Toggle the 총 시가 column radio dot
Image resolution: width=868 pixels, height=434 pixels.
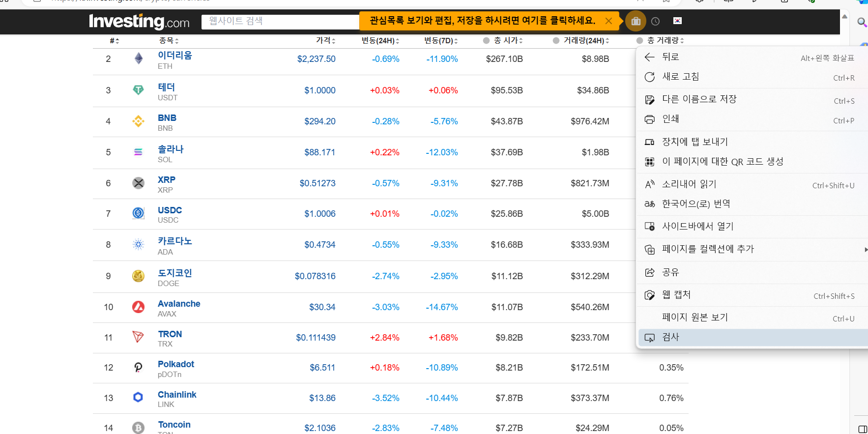click(x=486, y=40)
